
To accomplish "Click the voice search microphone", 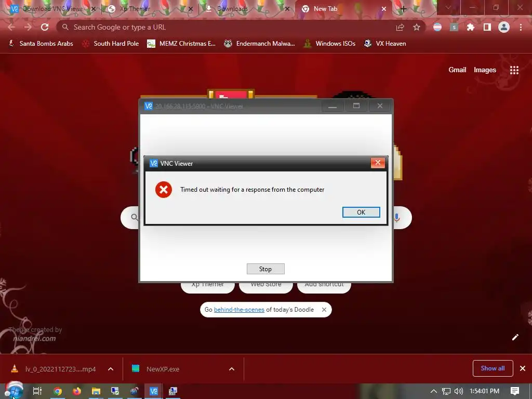I will pyautogui.click(x=396, y=218).
